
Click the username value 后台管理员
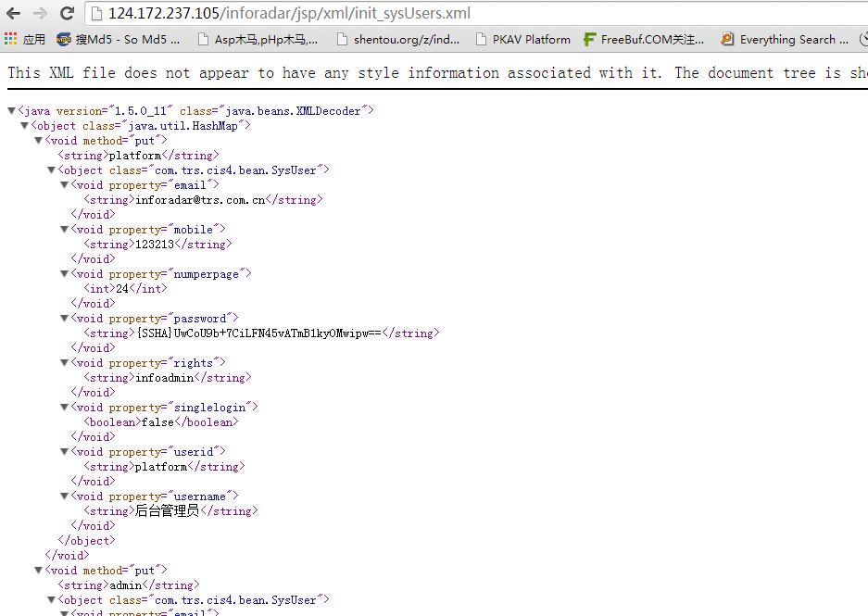(x=167, y=510)
